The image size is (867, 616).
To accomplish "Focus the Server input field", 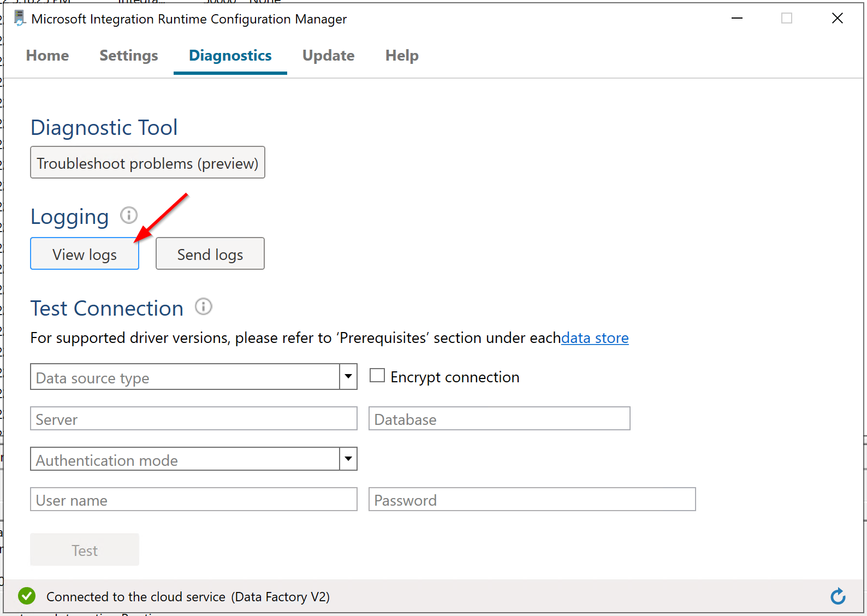I will pyautogui.click(x=194, y=419).
